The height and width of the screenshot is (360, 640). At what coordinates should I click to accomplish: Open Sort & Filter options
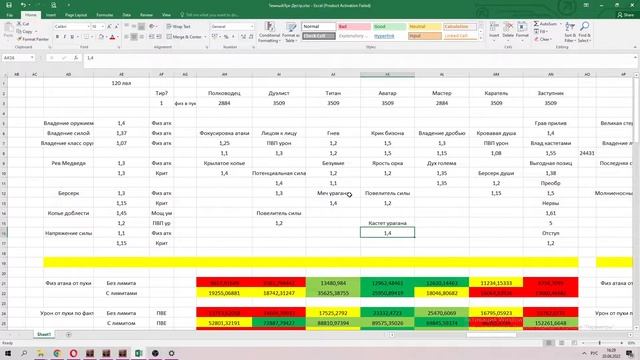(570, 32)
